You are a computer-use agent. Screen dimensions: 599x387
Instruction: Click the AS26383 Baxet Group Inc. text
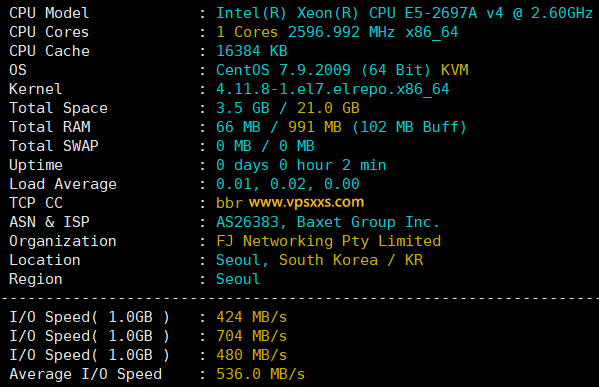pyautogui.click(x=328, y=222)
